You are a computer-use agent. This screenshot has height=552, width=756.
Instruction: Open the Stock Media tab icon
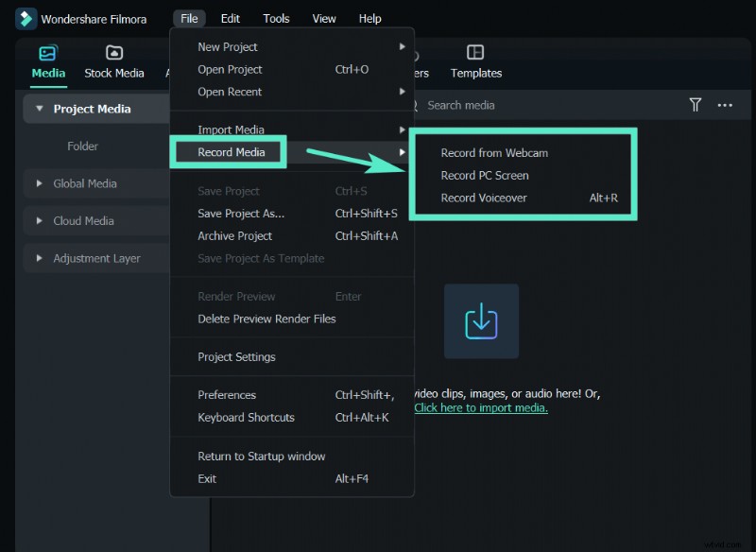pyautogui.click(x=114, y=53)
